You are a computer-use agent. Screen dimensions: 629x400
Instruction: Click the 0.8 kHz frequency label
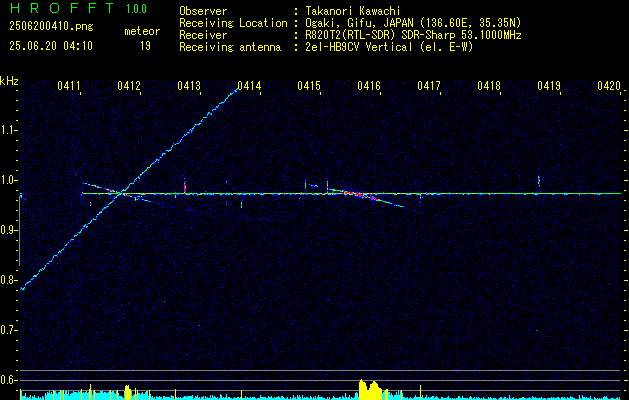(x=7, y=280)
